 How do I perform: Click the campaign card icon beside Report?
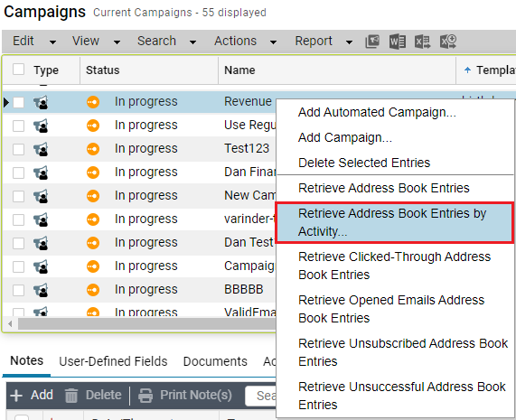pos(372,42)
